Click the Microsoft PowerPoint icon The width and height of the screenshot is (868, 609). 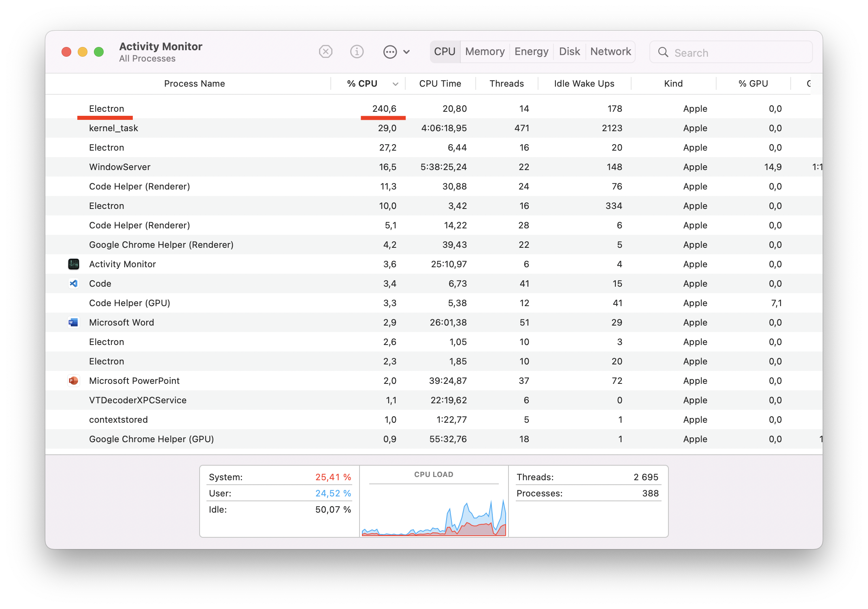[74, 381]
